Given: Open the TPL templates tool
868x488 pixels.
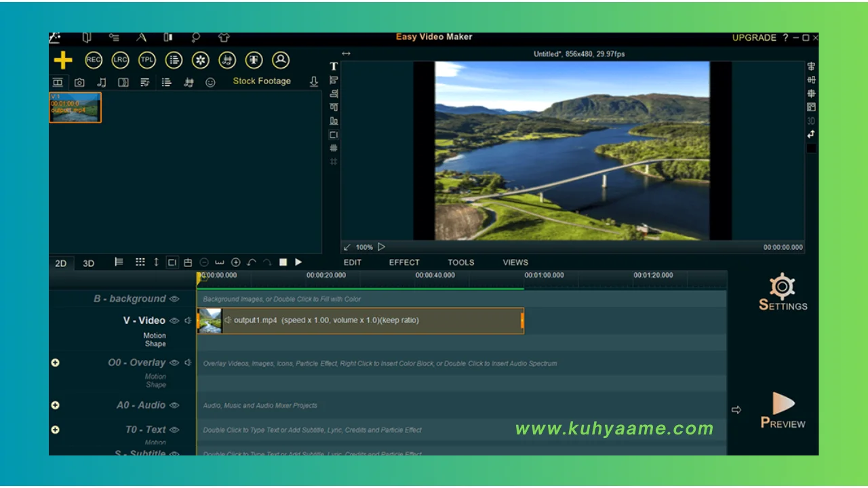Looking at the screenshot, I should (147, 60).
